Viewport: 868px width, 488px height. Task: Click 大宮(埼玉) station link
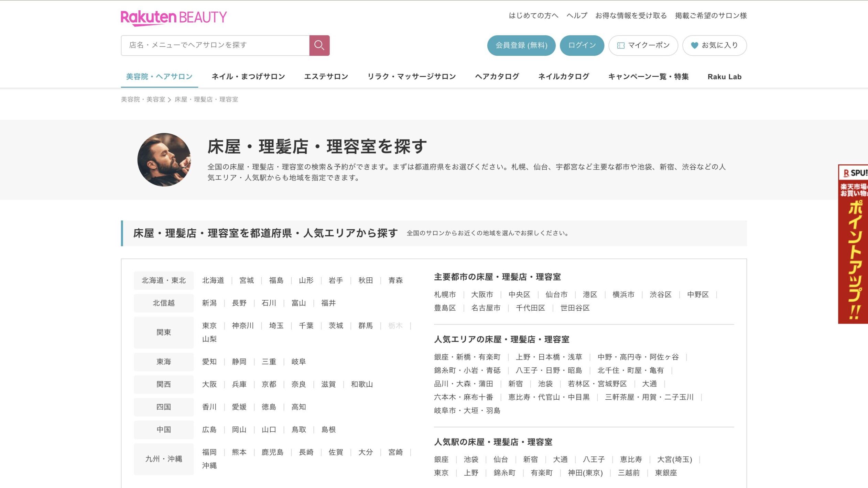[x=674, y=459]
